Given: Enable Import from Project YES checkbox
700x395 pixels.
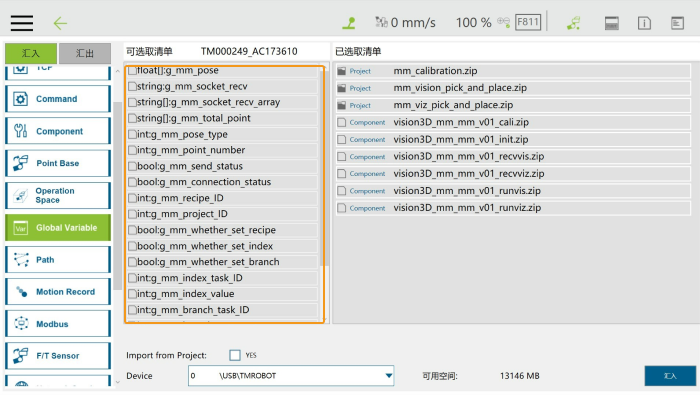Looking at the screenshot, I should tap(235, 355).
